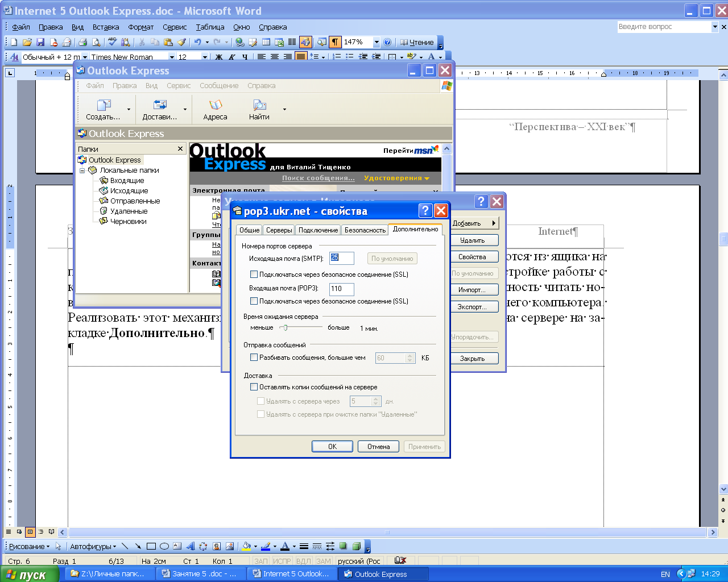
Task: Toggle paragraph marks ¶ icon
Action: pyautogui.click(x=335, y=42)
